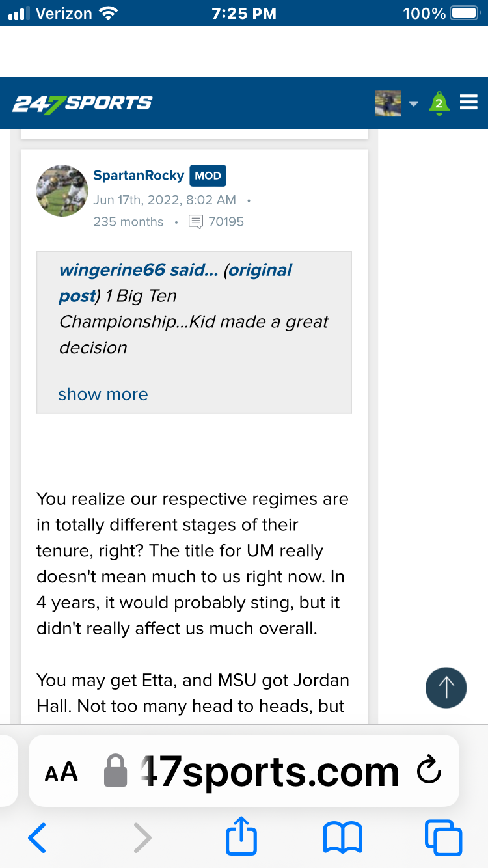
Task: Open notifications via the green bell icon
Action: 439,103
